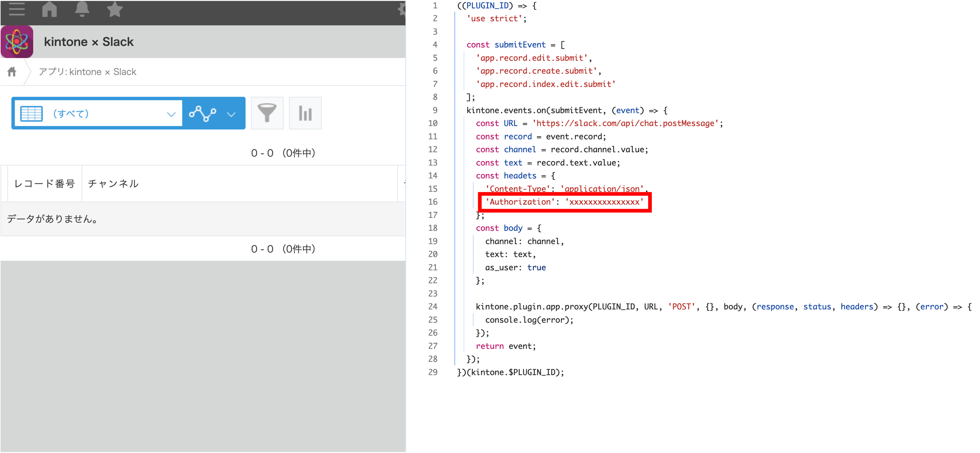Open the bar chart aggregate icon
The height and width of the screenshot is (453, 980).
(305, 113)
